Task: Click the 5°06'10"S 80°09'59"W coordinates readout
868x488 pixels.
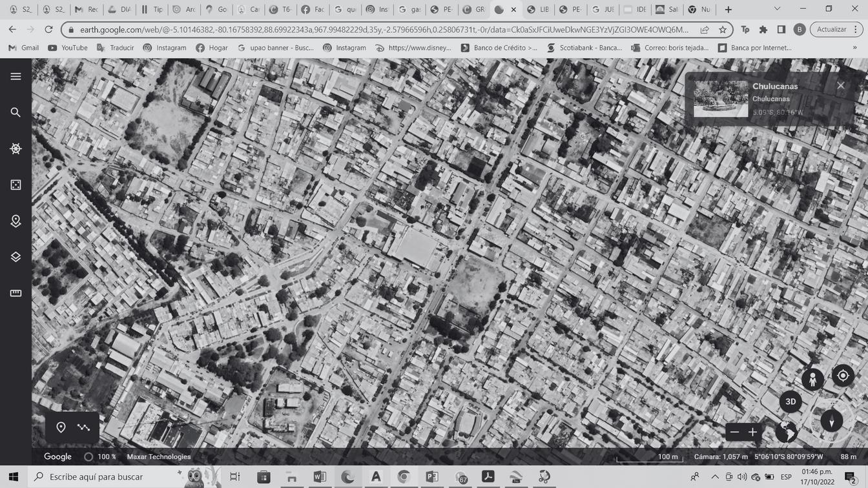Action: (x=789, y=457)
